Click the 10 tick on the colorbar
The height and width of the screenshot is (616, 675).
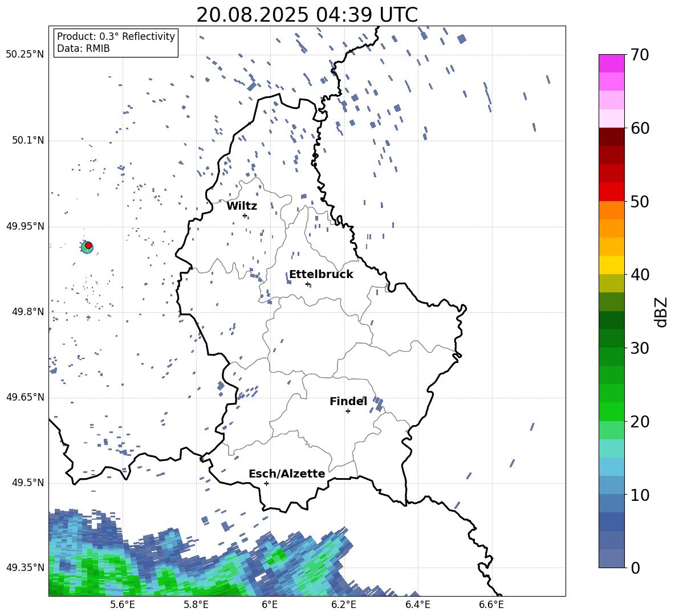tap(640, 495)
